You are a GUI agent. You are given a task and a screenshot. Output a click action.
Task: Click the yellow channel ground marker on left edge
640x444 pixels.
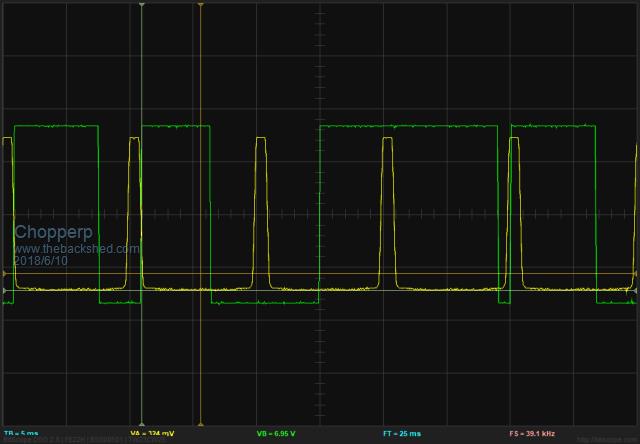5,291
